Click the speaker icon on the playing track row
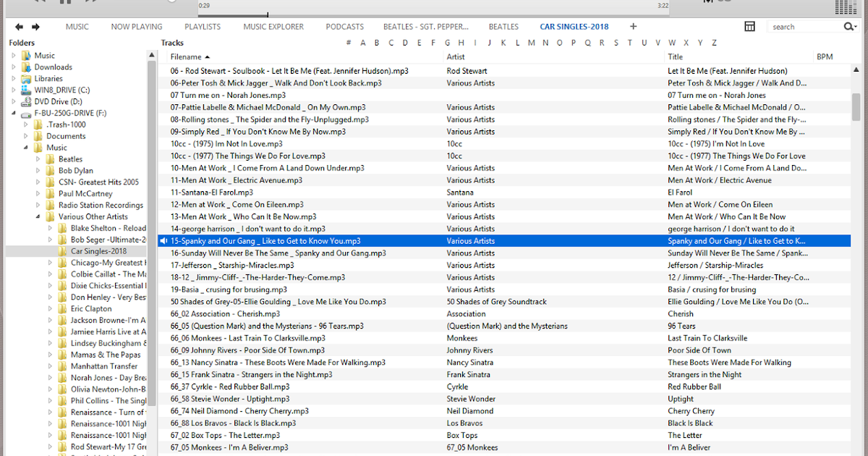The width and height of the screenshot is (868, 456). pos(164,241)
